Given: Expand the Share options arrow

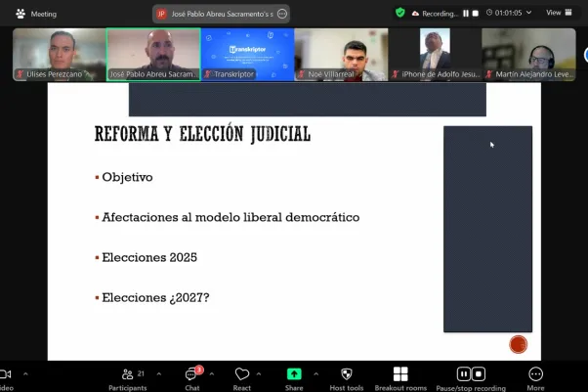Looking at the screenshot, I should [316, 373].
